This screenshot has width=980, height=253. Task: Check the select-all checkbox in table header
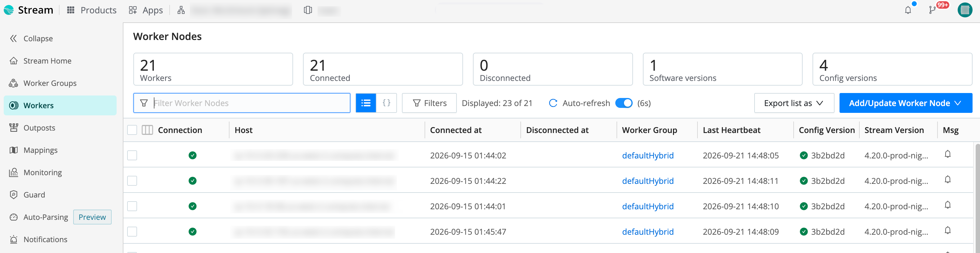(x=132, y=130)
